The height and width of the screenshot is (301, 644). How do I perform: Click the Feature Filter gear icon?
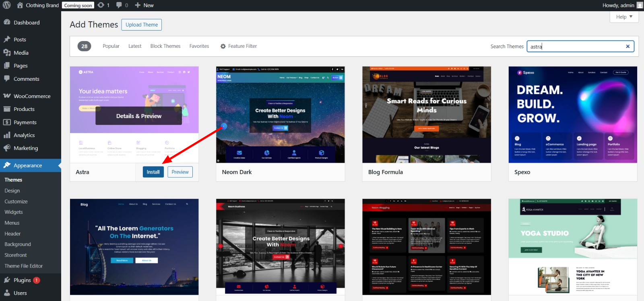click(x=223, y=46)
